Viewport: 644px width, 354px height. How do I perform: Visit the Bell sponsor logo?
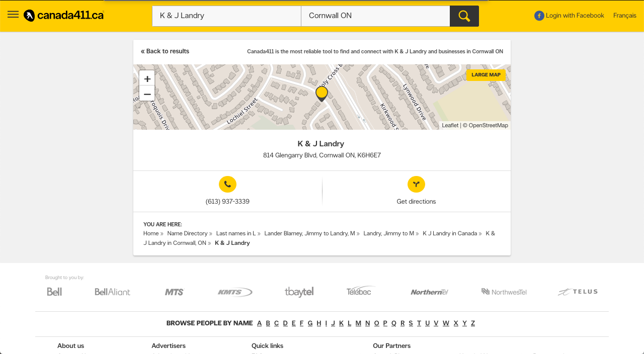(x=54, y=292)
